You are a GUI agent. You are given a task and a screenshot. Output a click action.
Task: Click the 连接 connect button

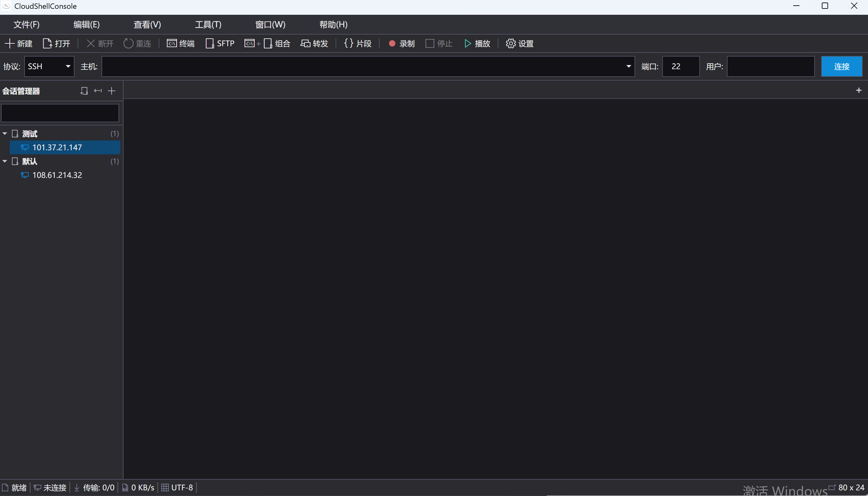(x=841, y=66)
